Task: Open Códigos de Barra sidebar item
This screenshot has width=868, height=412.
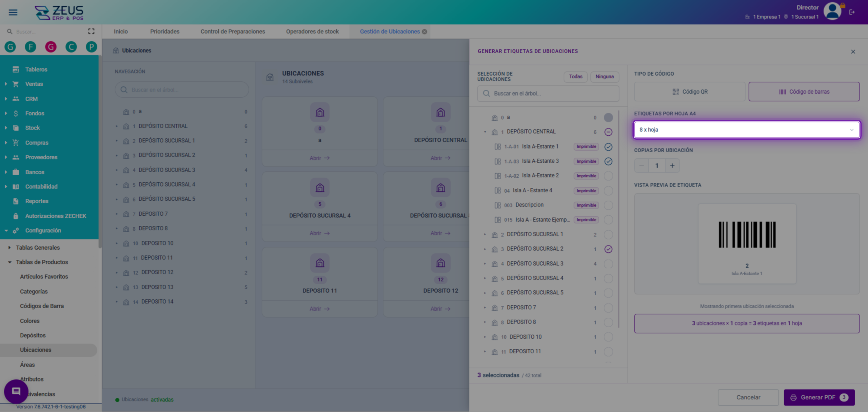Action: pos(42,306)
